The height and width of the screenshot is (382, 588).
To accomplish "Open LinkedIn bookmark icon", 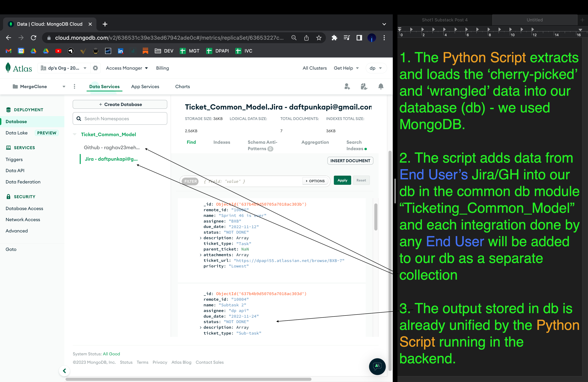I will click(x=121, y=51).
